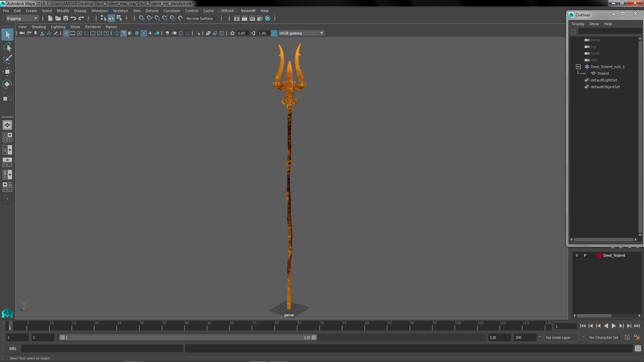Toggle wireframe shading in viewport
The height and width of the screenshot is (362, 644).
click(x=117, y=33)
